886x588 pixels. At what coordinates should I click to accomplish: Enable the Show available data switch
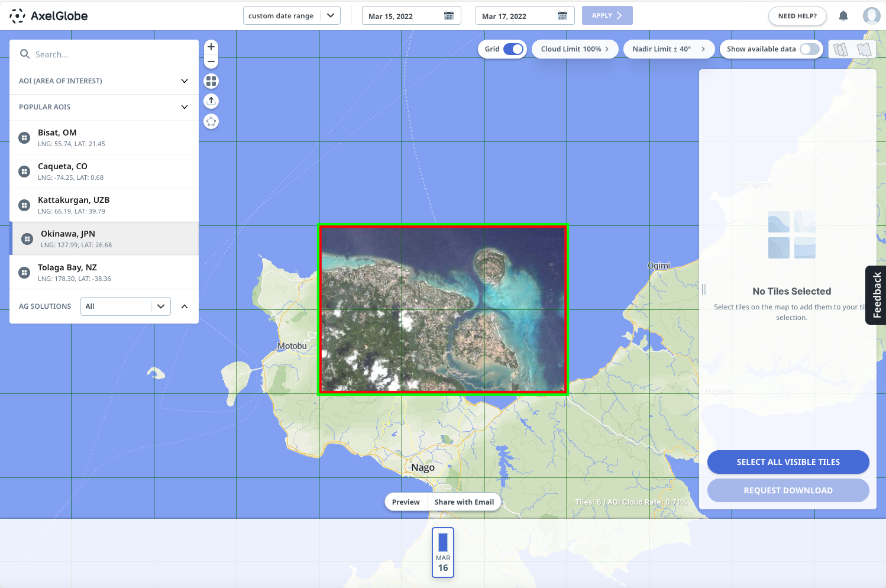810,49
